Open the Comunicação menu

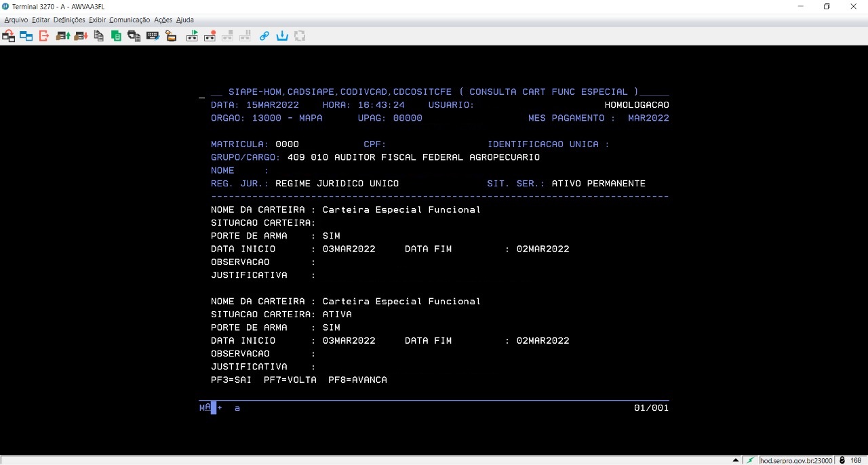129,20
